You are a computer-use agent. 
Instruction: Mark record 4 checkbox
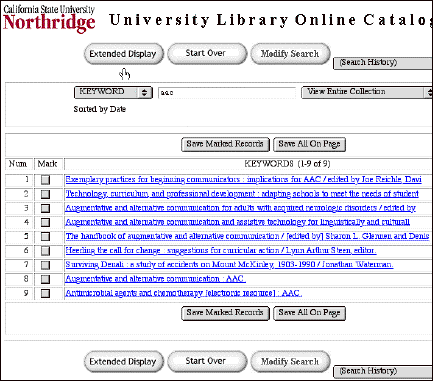point(45,223)
